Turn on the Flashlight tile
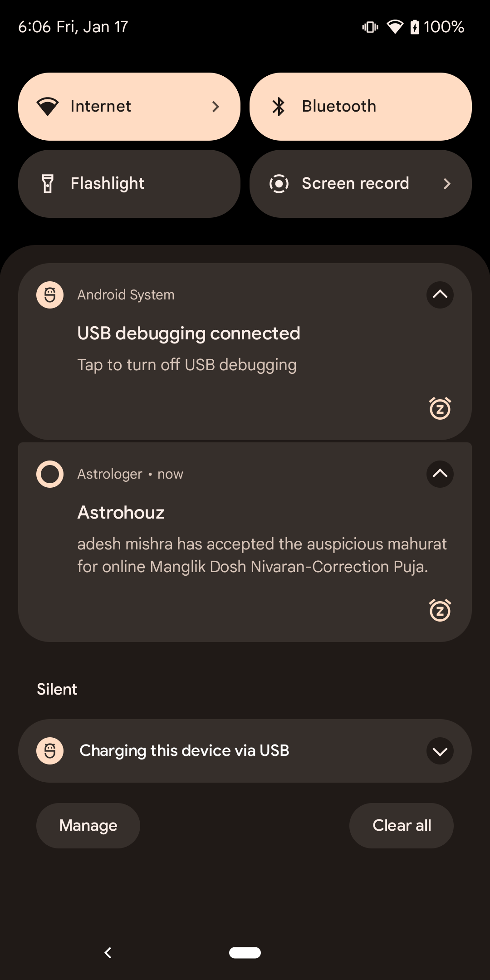The width and height of the screenshot is (490, 980). point(129,184)
